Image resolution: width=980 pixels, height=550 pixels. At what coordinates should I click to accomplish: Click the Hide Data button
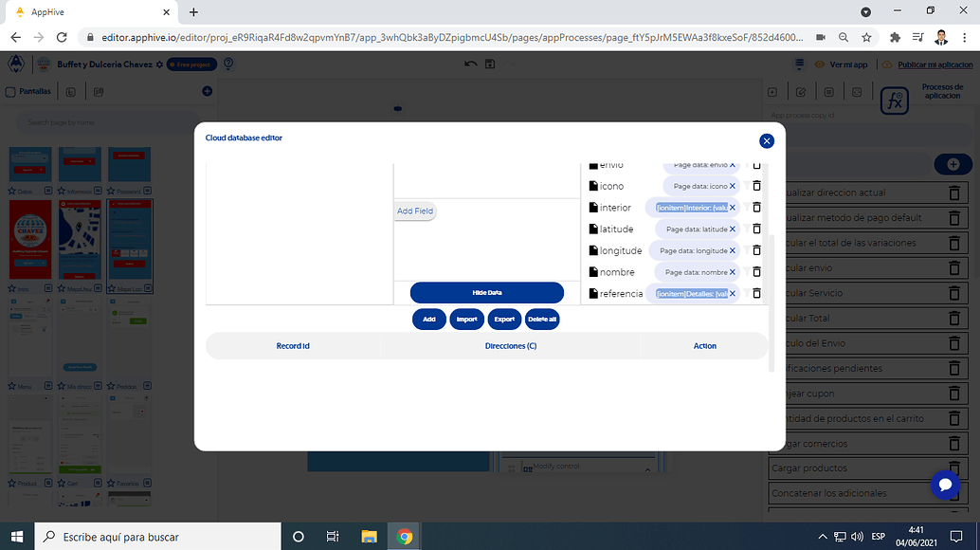click(x=487, y=292)
